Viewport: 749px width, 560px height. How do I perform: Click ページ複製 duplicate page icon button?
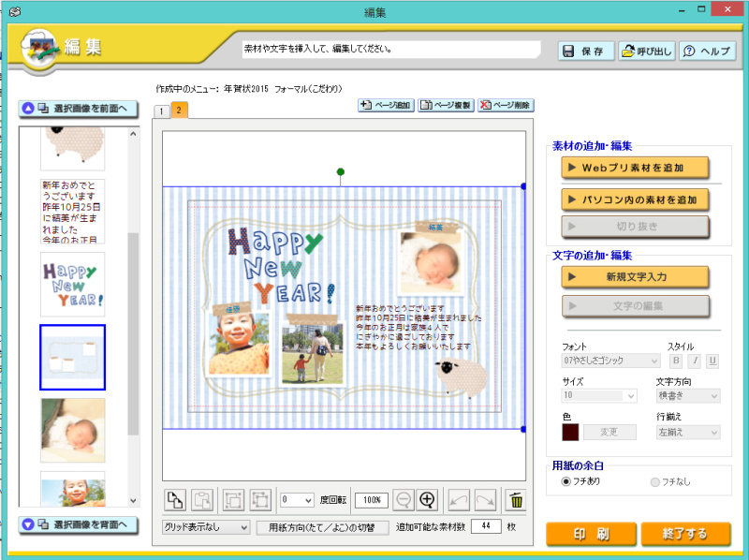tap(447, 105)
